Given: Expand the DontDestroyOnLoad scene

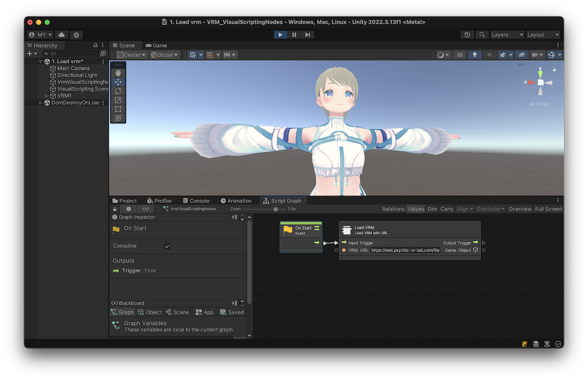Looking at the screenshot, I should (x=41, y=103).
